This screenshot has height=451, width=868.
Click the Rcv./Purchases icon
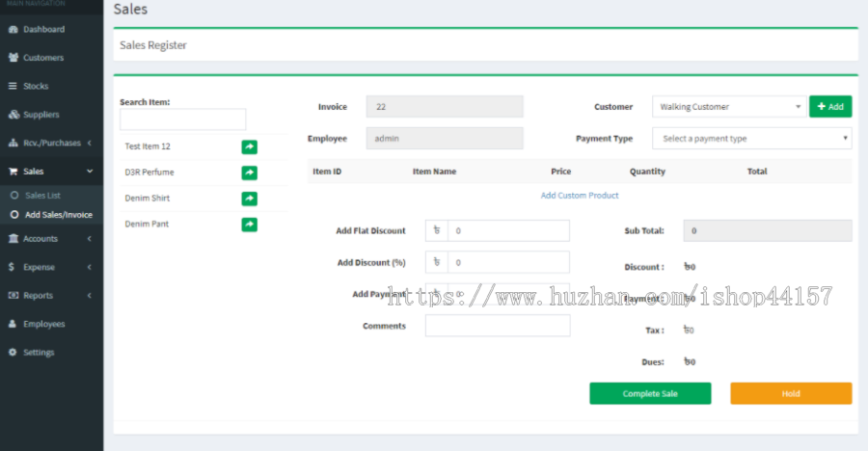14,143
